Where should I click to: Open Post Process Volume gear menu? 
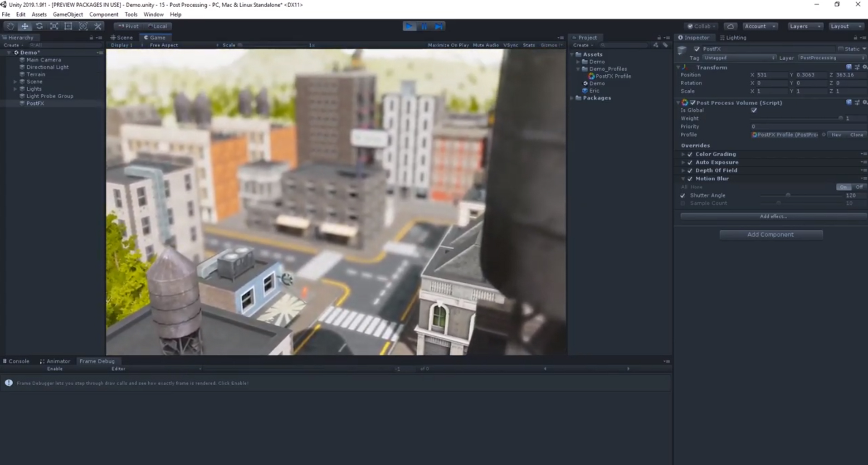point(864,102)
